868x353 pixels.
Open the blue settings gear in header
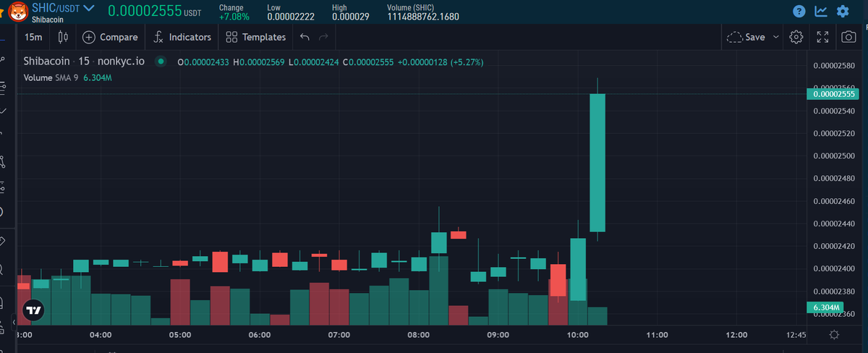[843, 12]
